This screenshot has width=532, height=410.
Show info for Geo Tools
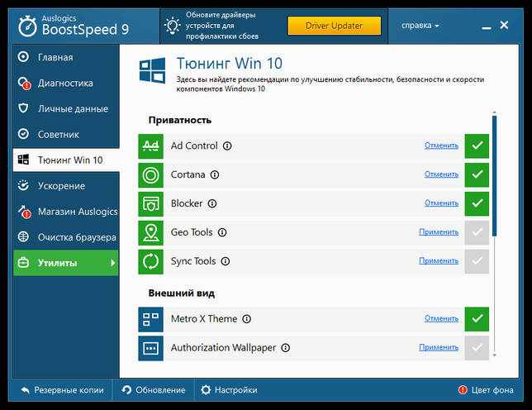(x=222, y=232)
